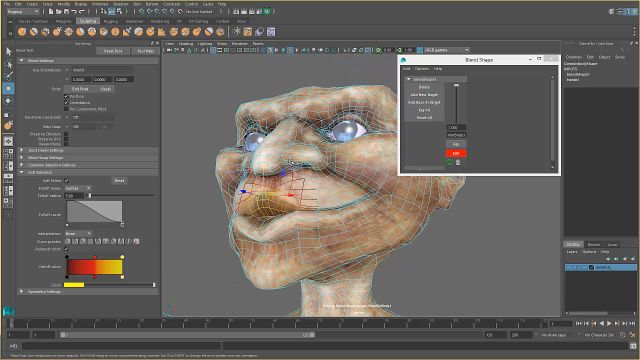Select four-pane layout icon in toolbox
The image size is (640, 360).
8,154
